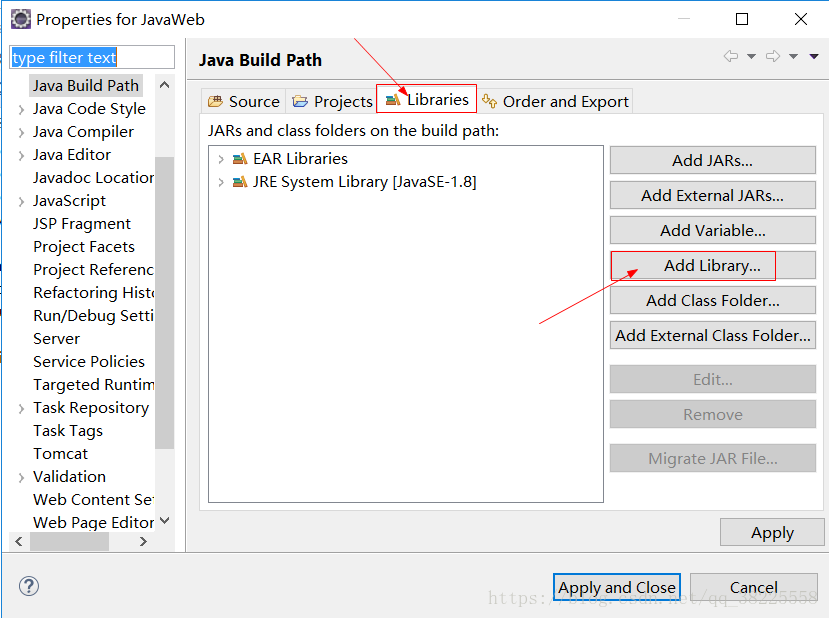829x618 pixels.
Task: Click sidebar horizontal scroll left arrow
Action: coord(19,541)
